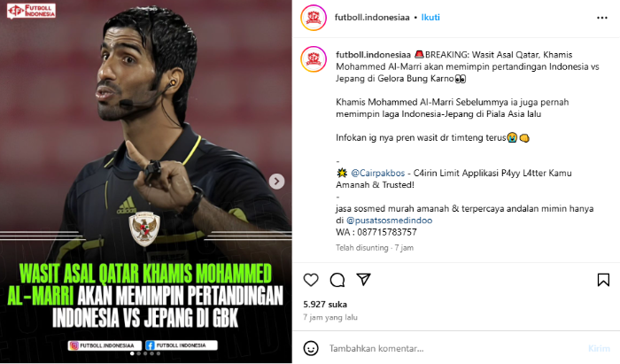Open @Cairpakbos mention link

(377, 173)
